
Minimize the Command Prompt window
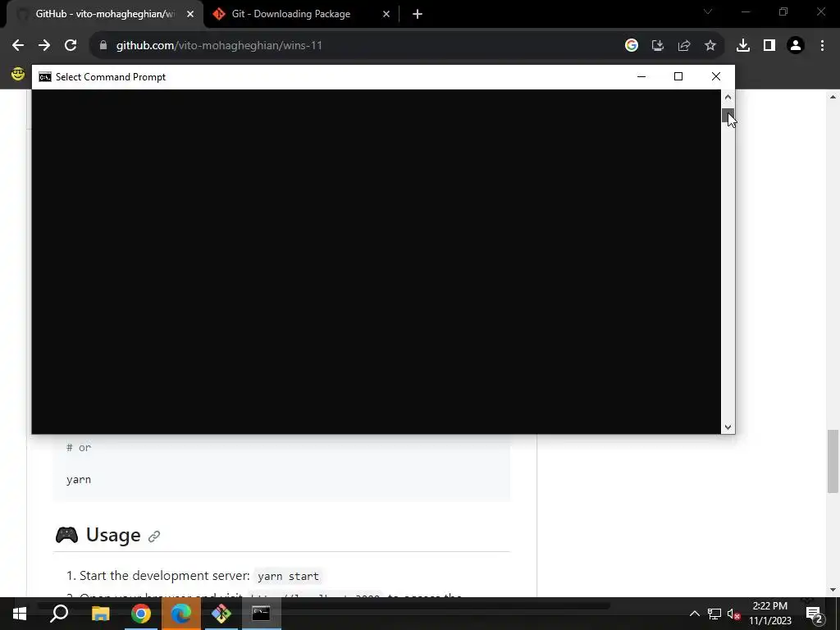641,76
